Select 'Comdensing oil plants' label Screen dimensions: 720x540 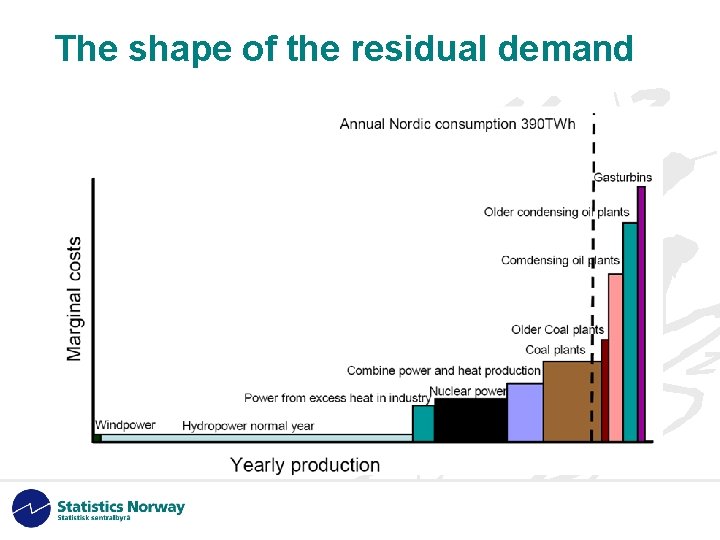click(561, 260)
